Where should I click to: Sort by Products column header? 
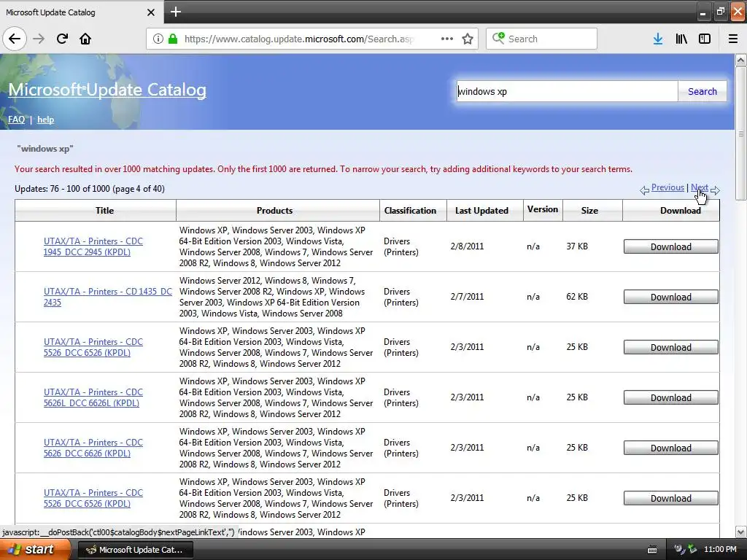(274, 211)
